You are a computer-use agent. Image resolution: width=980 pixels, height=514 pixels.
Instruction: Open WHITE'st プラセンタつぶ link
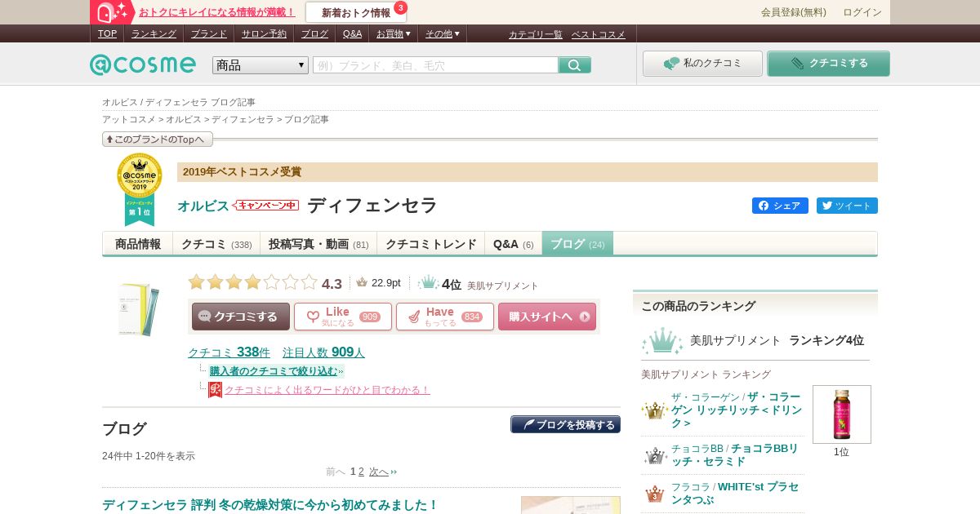(735, 493)
